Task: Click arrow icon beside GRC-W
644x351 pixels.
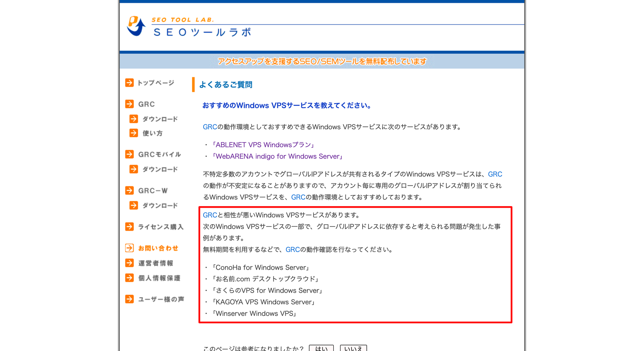Action: [129, 190]
